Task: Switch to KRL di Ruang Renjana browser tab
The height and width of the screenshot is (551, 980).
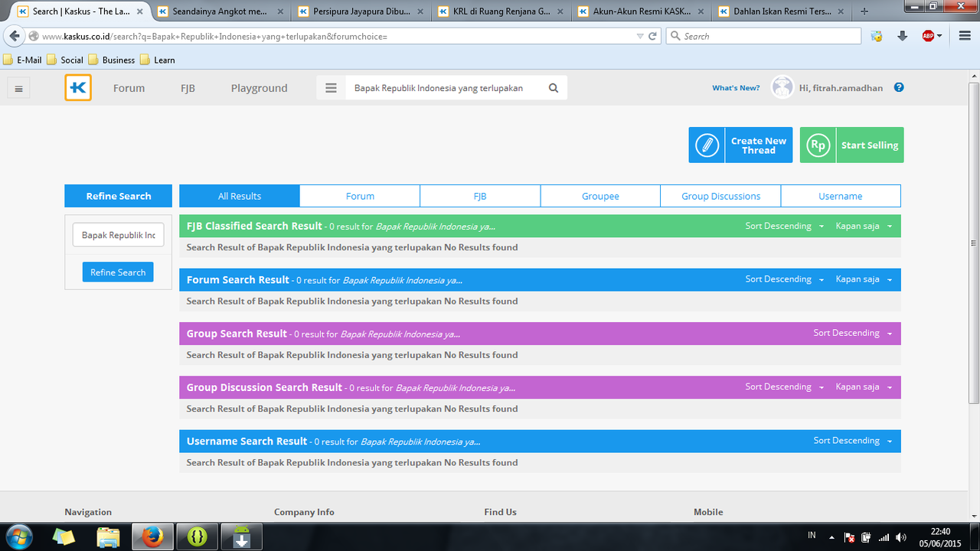Action: pos(498,11)
